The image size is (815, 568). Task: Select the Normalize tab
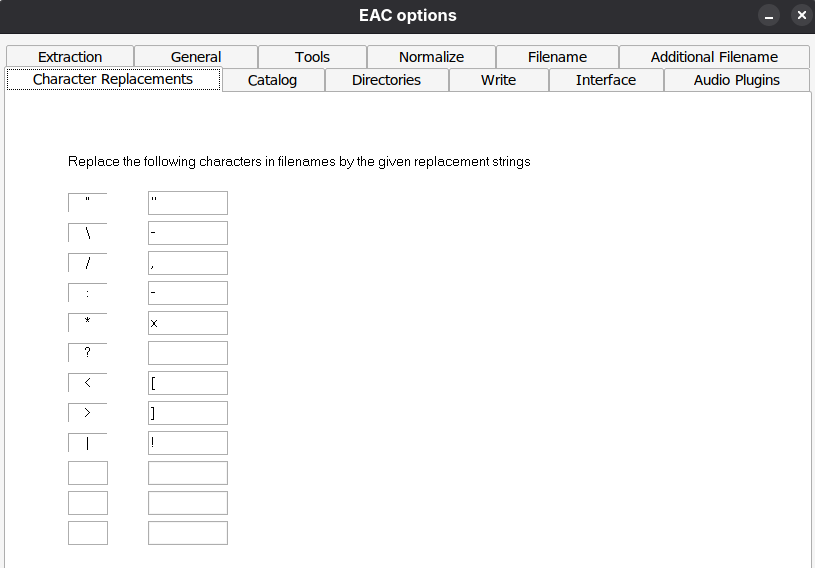pos(431,57)
